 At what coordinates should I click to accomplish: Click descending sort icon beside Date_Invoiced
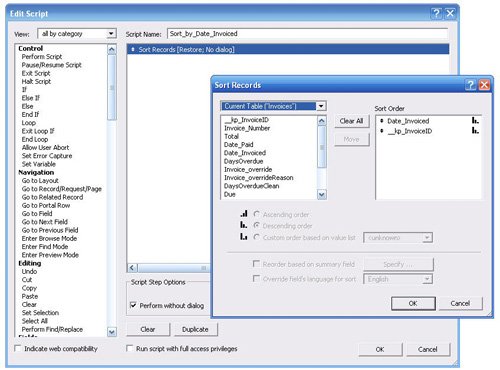pyautogui.click(x=475, y=120)
